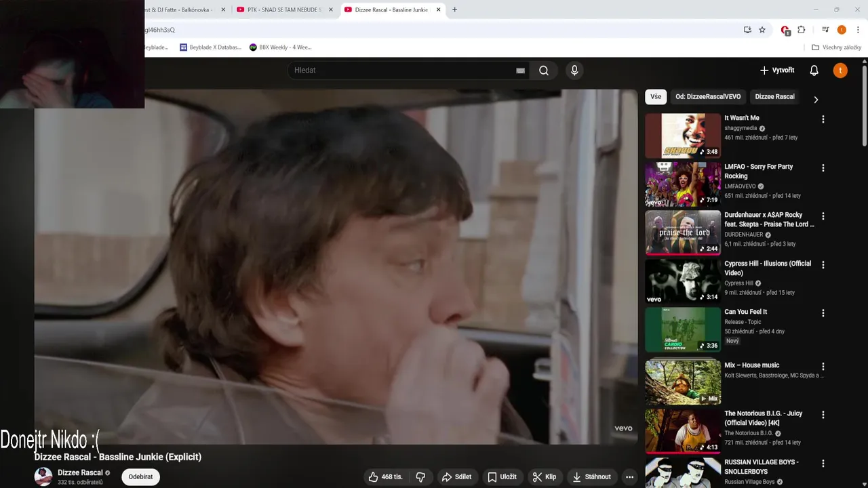The width and height of the screenshot is (868, 488).
Task: Click the Vytvořit create button
Action: tap(777, 70)
